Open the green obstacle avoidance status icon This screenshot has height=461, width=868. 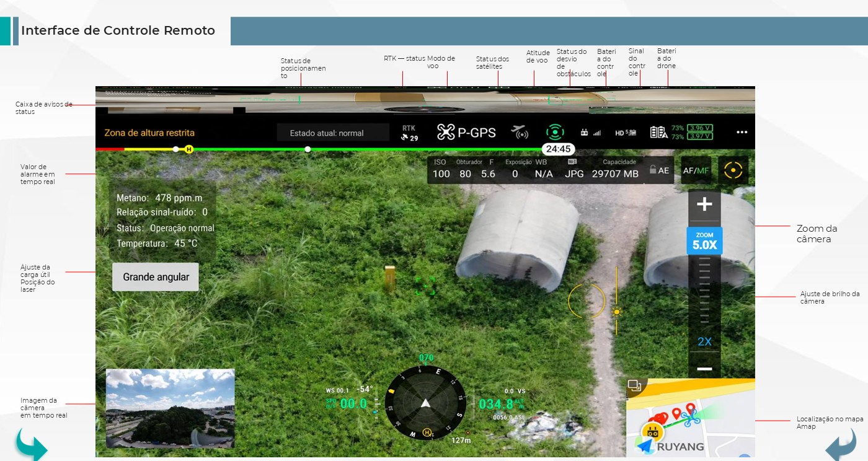[555, 132]
